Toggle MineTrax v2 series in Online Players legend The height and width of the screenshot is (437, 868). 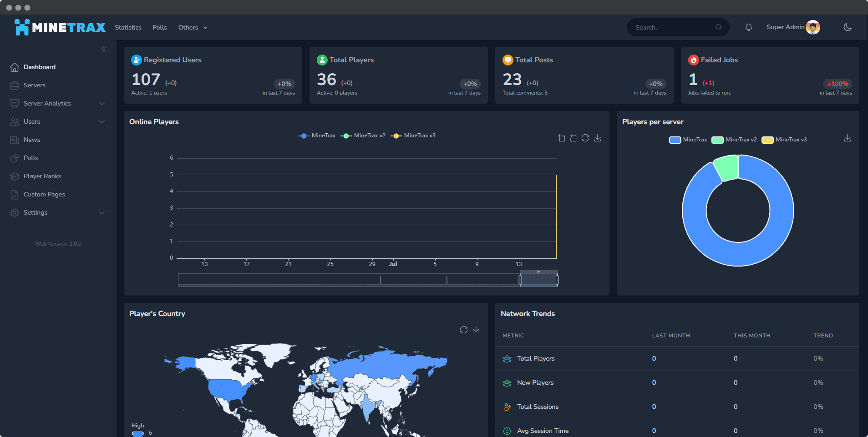pyautogui.click(x=363, y=136)
